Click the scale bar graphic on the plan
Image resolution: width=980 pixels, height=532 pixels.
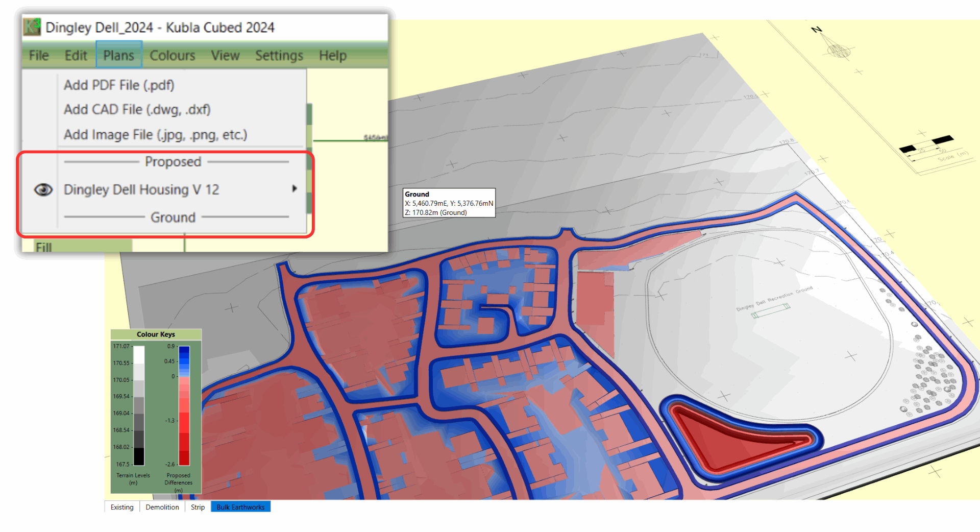pos(927,144)
